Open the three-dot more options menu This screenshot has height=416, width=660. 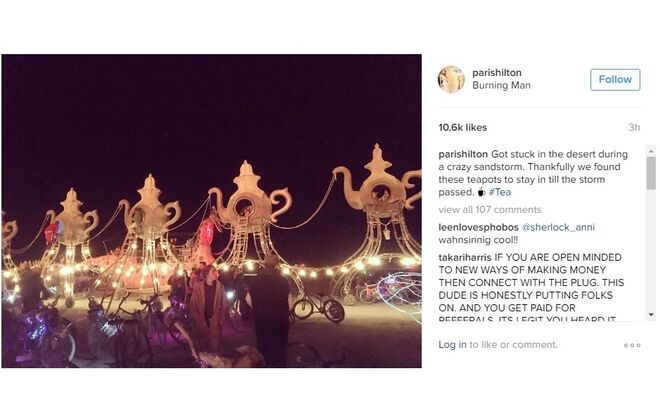tap(632, 345)
